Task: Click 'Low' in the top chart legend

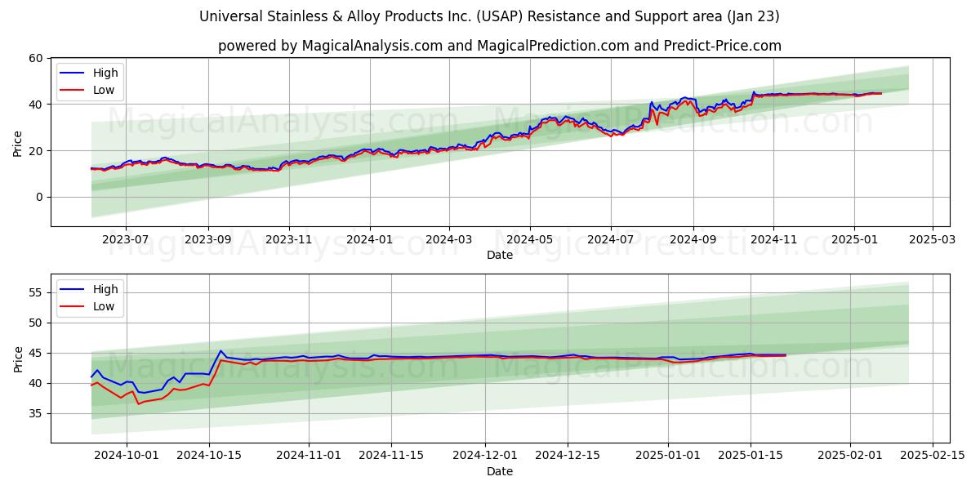Action: tap(104, 91)
